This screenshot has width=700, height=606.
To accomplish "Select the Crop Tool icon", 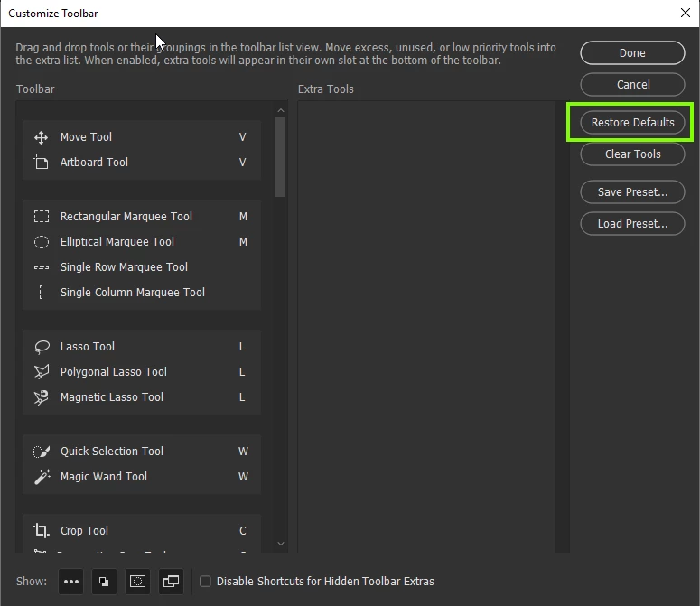I will [41, 530].
